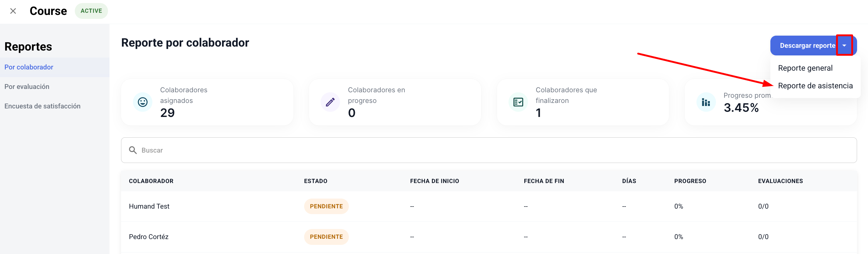The height and width of the screenshot is (254, 868).
Task: Click Humand Test's PENDIENTE status badge
Action: tap(326, 206)
